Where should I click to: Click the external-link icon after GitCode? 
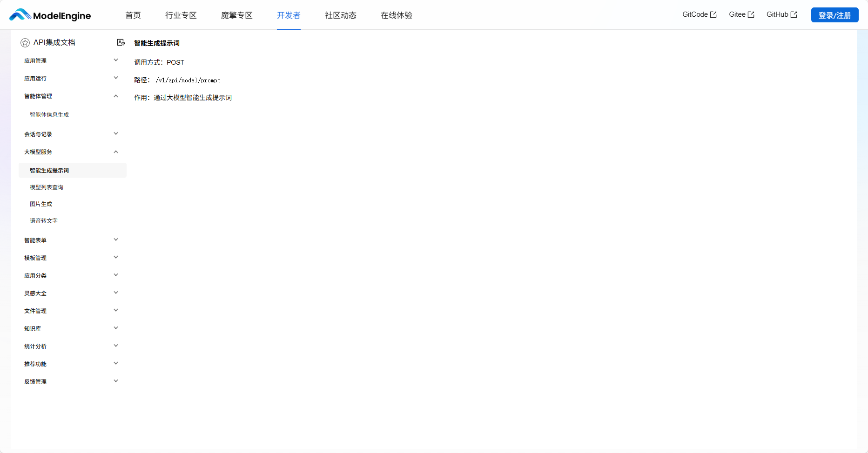click(714, 14)
